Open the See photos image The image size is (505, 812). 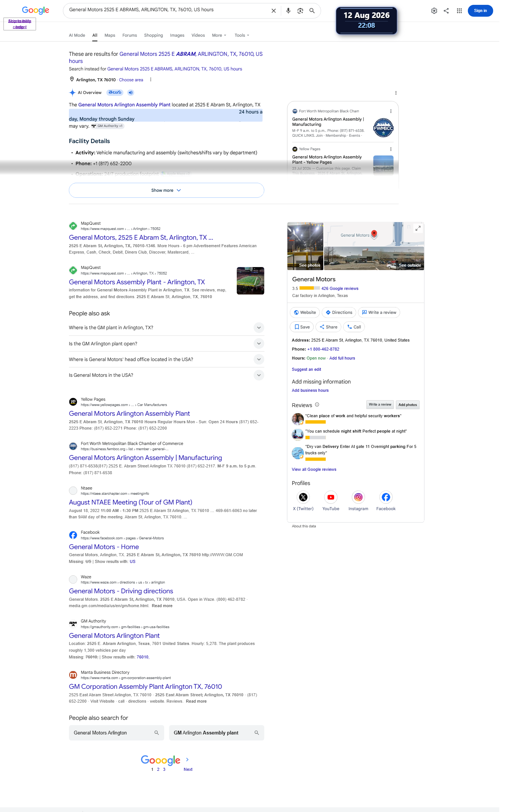pos(305,246)
